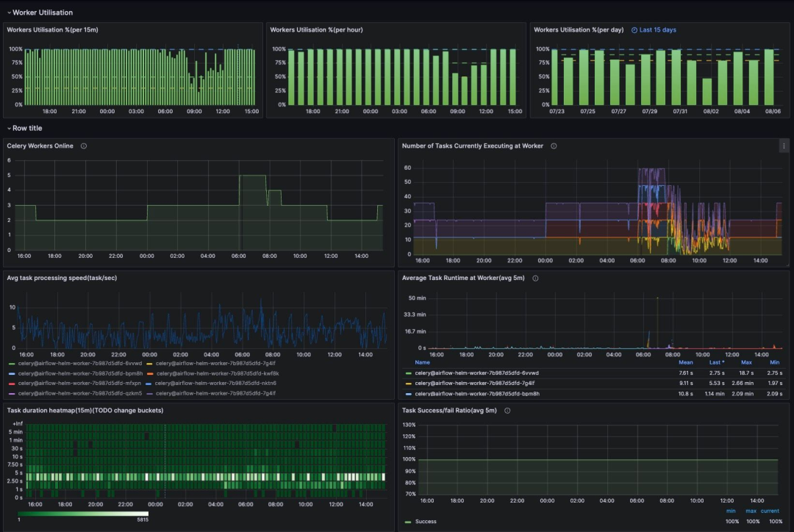
Task: Sort runtime table by Last * column
Action: pyautogui.click(x=717, y=362)
